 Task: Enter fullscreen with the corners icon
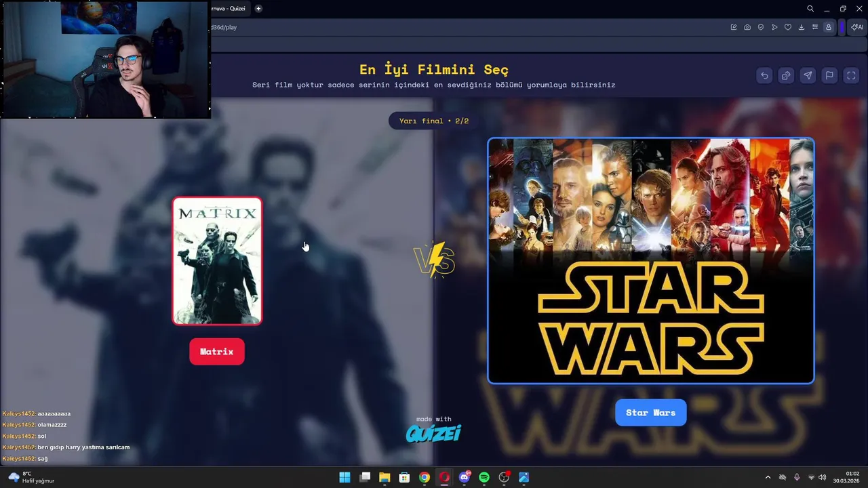(x=851, y=76)
